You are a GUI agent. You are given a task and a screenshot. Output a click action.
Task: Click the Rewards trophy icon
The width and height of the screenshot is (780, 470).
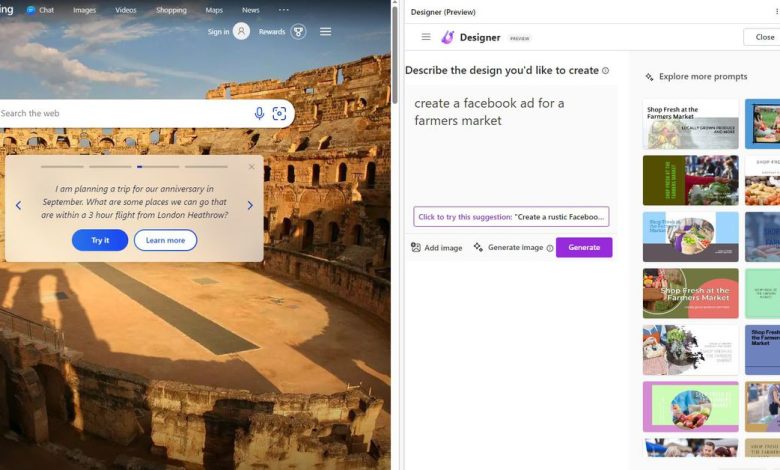coord(298,32)
